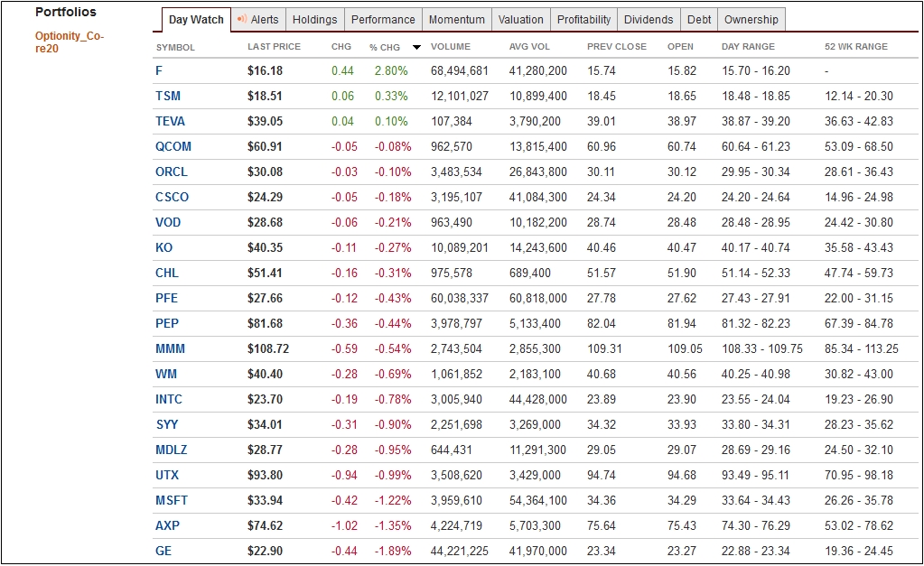Click the UTX symbol link
This screenshot has width=924, height=566.
167,476
